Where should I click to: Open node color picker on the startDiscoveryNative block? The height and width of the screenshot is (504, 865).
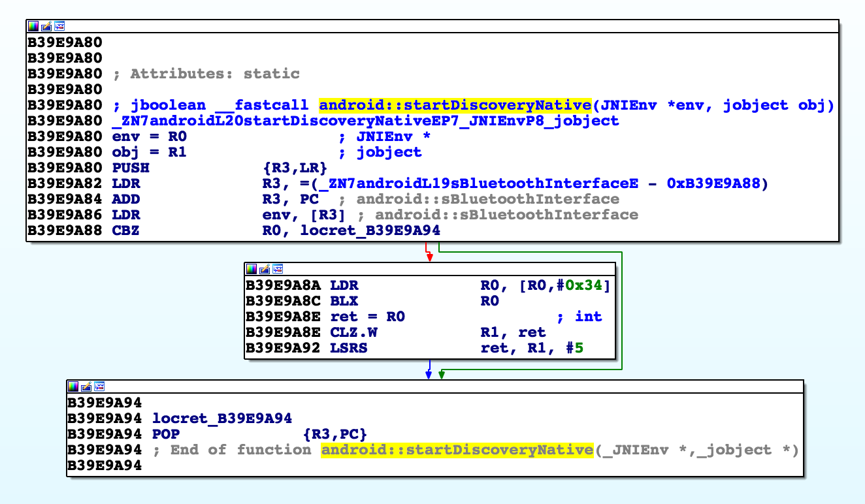tap(33, 26)
